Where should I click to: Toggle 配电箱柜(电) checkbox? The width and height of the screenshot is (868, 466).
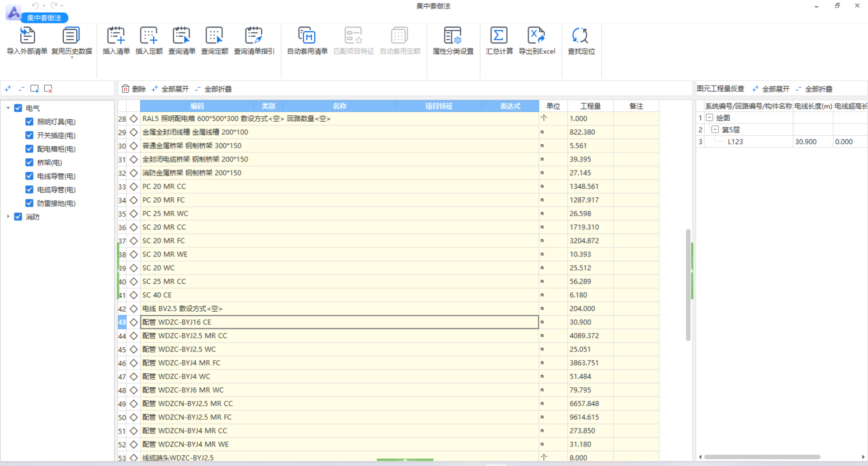tap(29, 149)
